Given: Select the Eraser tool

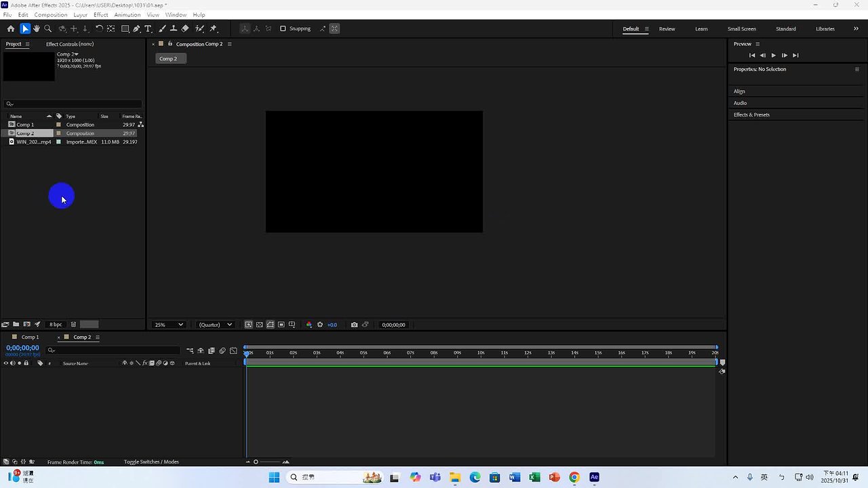Looking at the screenshot, I should tap(185, 28).
